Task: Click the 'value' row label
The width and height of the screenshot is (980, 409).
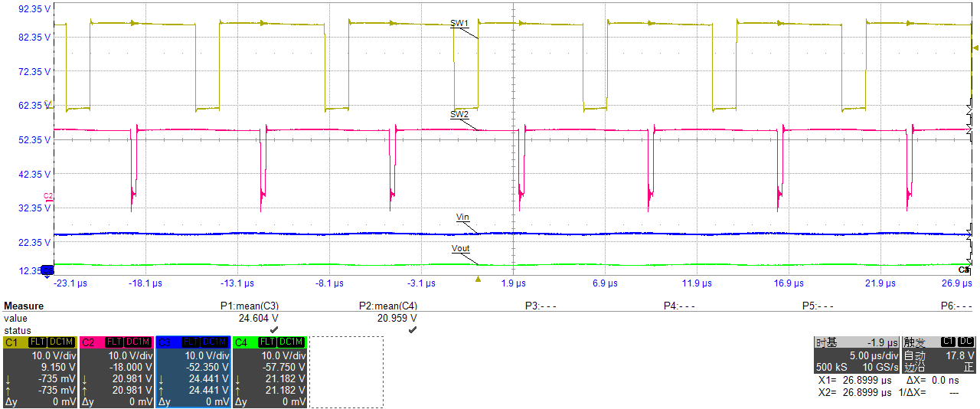Action: (15, 318)
